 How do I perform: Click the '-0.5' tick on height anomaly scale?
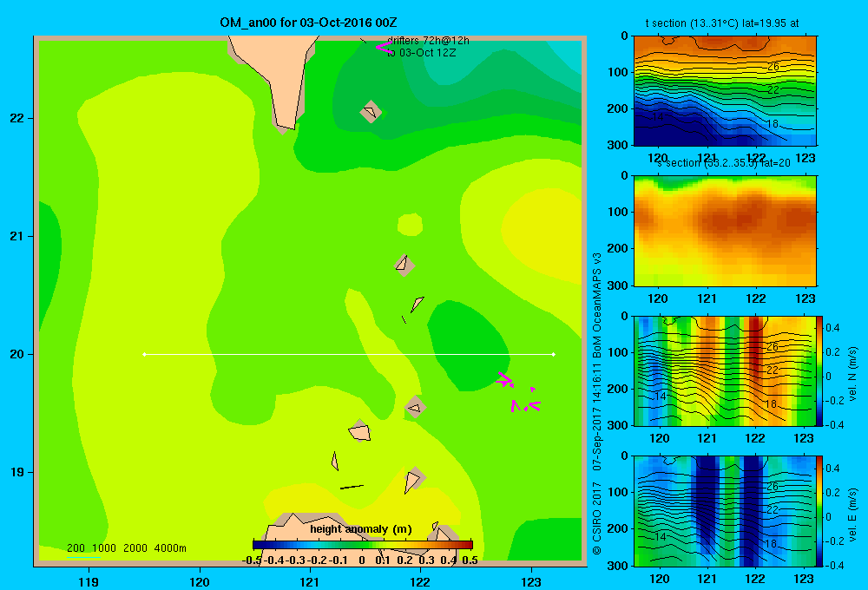(252, 560)
